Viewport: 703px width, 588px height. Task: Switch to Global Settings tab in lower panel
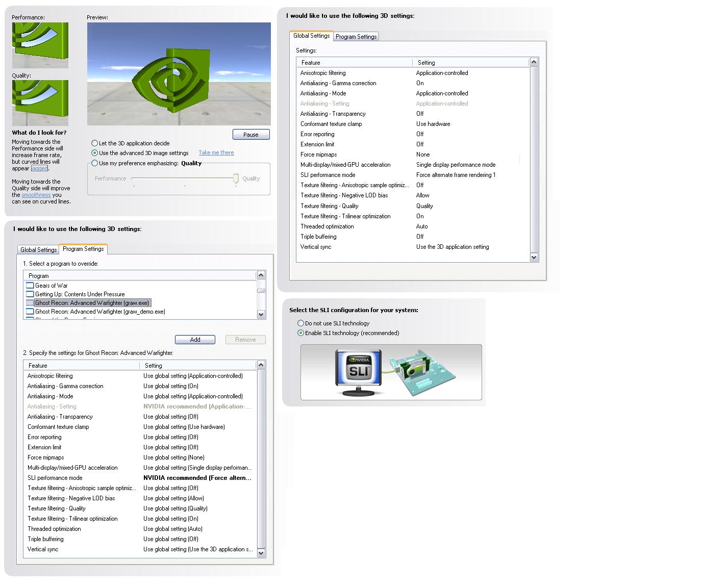click(x=39, y=250)
